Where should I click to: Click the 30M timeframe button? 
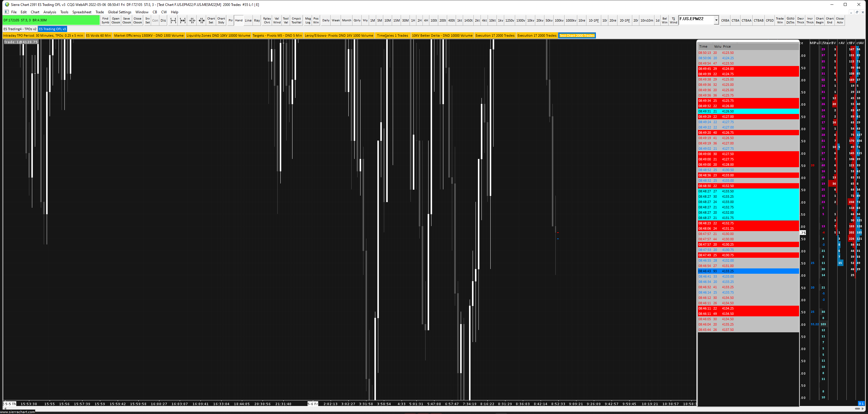click(x=405, y=20)
